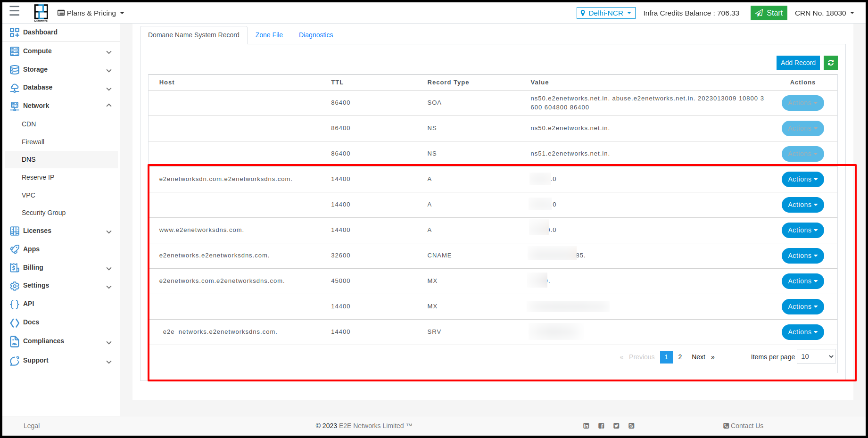Open Firewall in Network menu
Viewport: 868px width, 438px height.
[x=33, y=142]
